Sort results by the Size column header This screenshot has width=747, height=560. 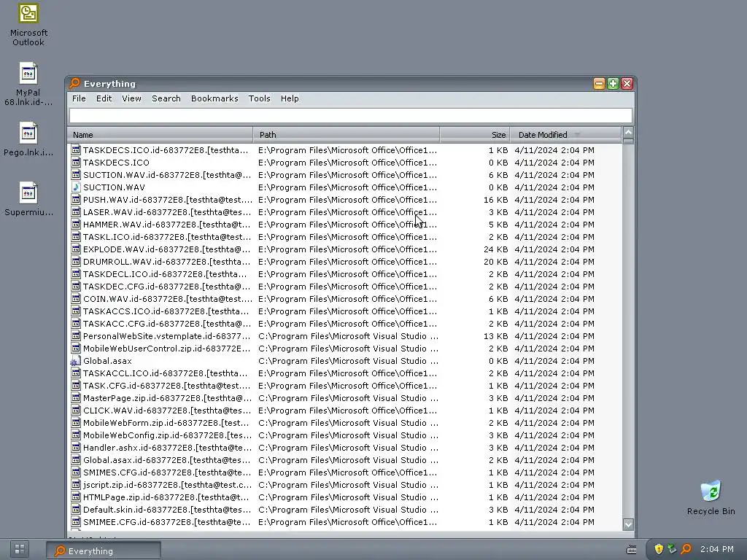[475, 135]
